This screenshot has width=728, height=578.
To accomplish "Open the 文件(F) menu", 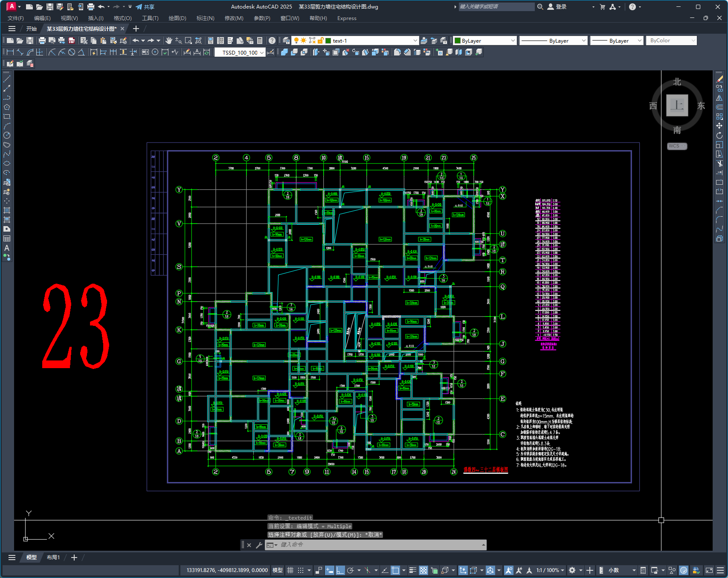I will click(16, 18).
